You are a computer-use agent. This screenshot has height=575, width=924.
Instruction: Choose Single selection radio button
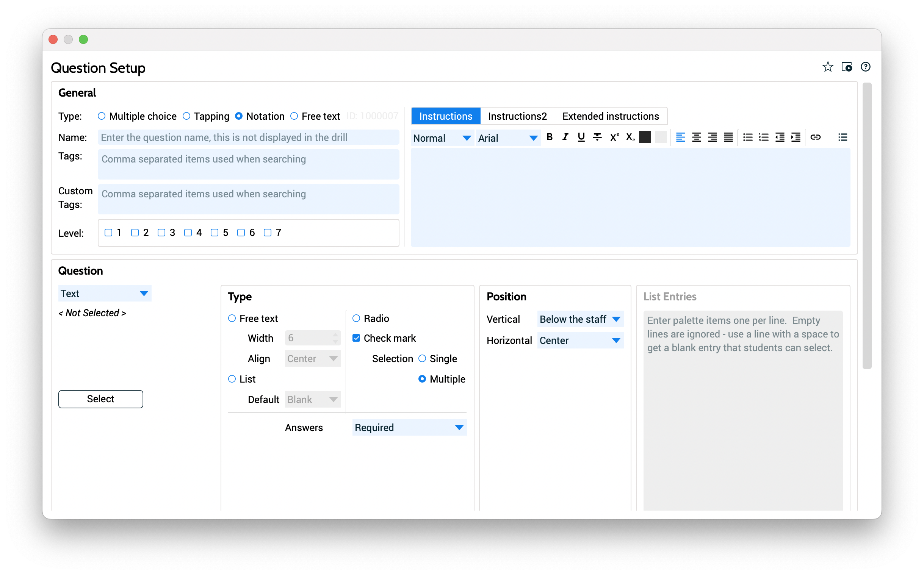click(422, 359)
